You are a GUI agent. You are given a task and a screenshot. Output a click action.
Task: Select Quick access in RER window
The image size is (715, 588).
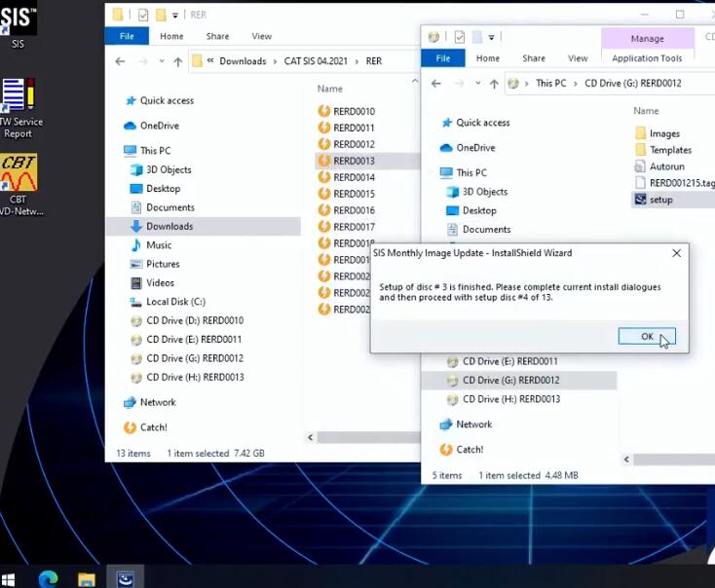coord(167,100)
